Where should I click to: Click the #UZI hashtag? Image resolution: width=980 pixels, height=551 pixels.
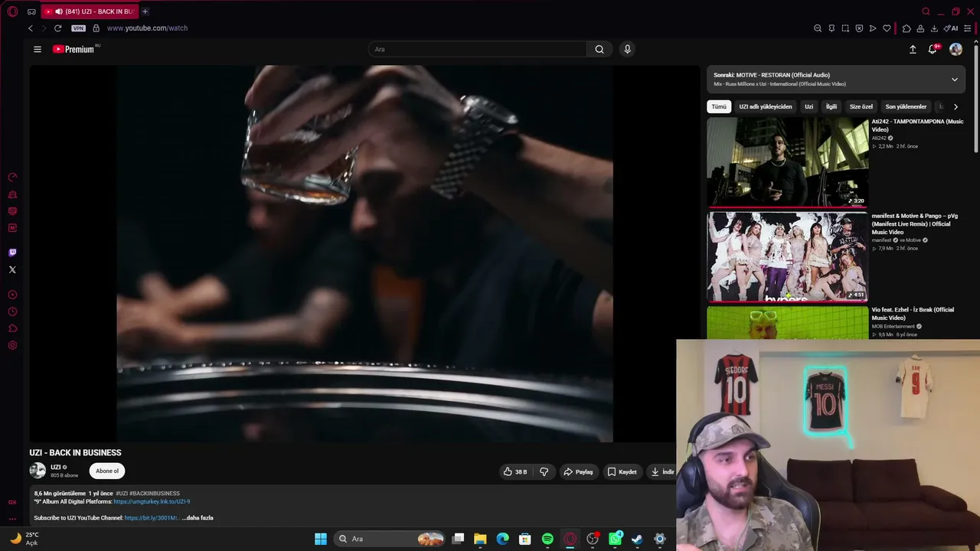(121, 494)
